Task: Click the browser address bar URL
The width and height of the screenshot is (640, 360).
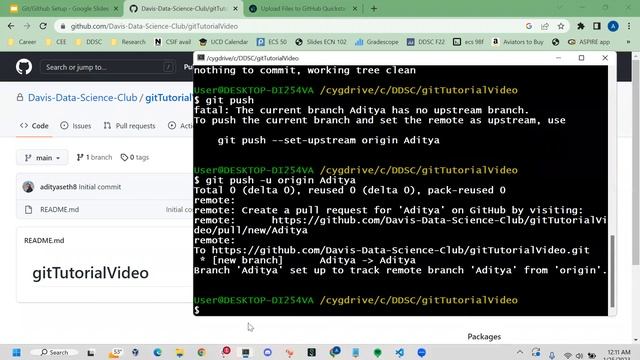Action: [154, 26]
